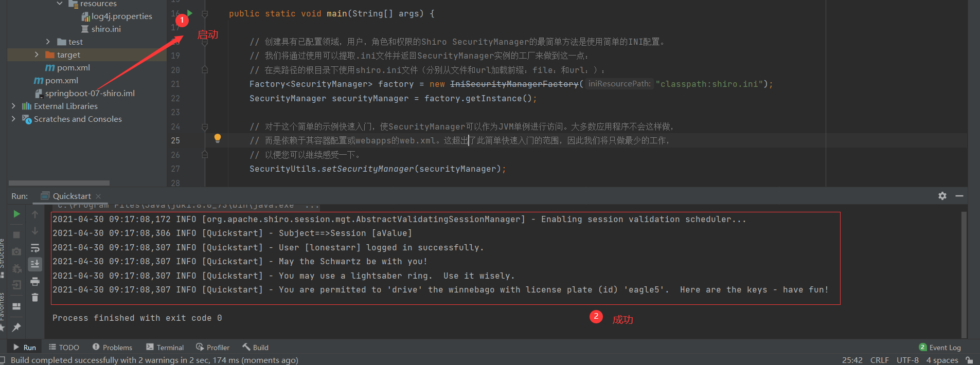Expand External Libraries node
The height and width of the screenshot is (365, 980).
point(13,106)
